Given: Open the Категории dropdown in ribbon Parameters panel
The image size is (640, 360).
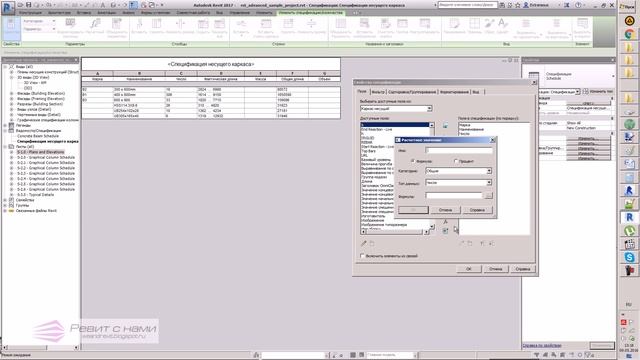Looking at the screenshot, I should pos(53,21).
